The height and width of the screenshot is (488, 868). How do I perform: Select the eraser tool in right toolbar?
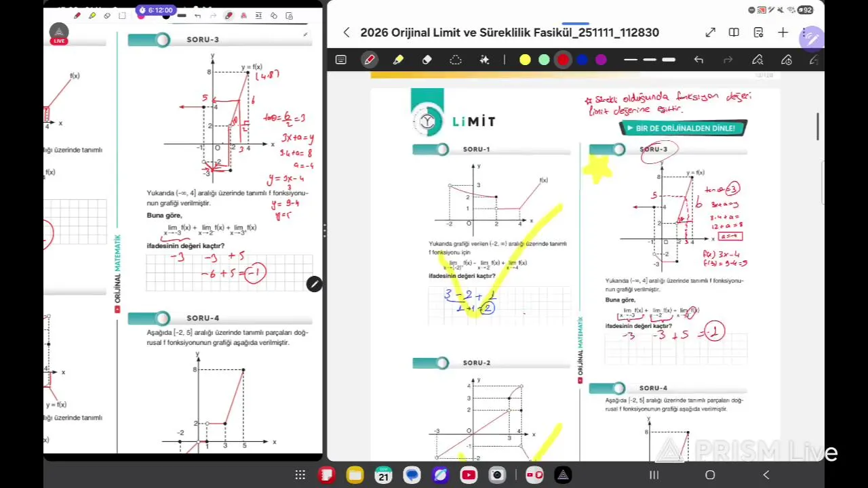click(x=427, y=60)
